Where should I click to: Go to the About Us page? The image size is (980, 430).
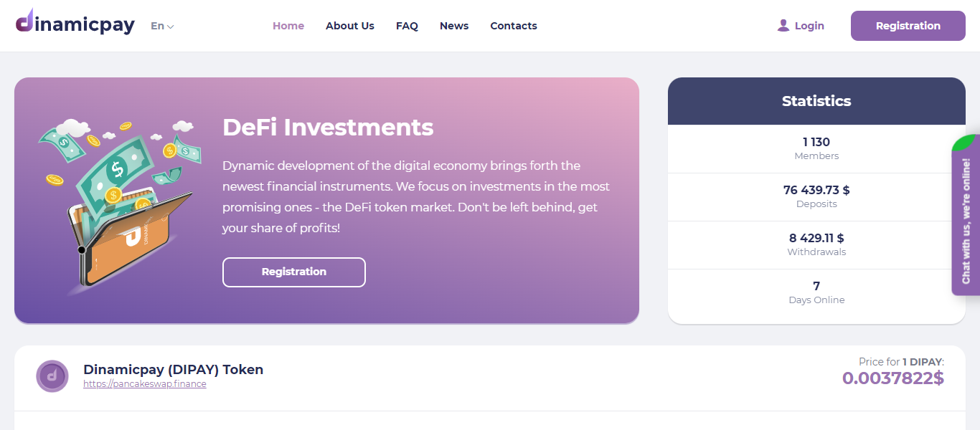[x=350, y=26]
